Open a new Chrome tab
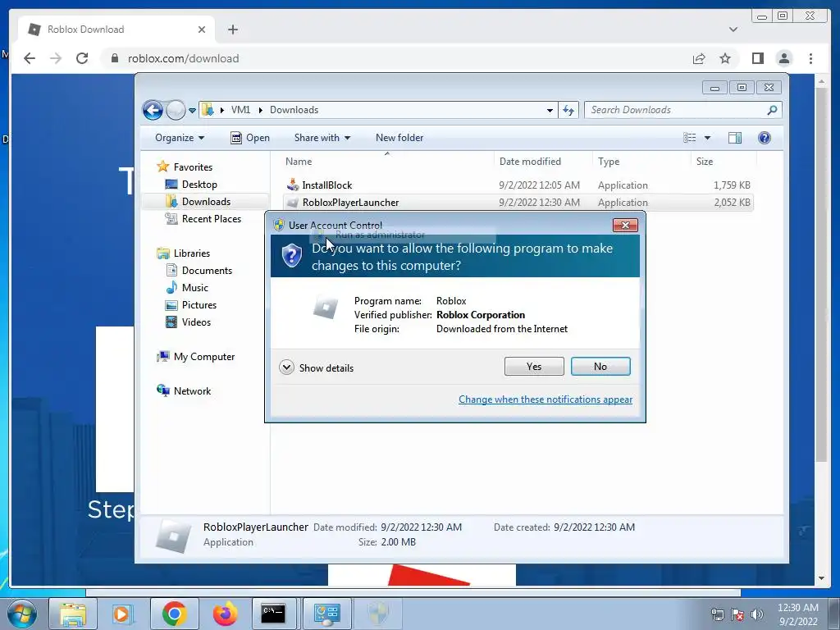This screenshot has height=630, width=840. coord(232,30)
